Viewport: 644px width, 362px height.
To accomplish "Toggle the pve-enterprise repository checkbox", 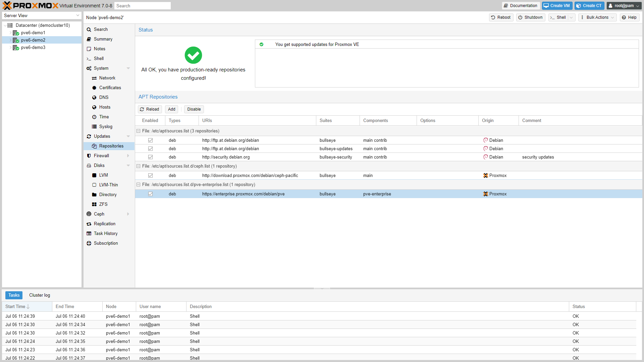I will 150,194.
